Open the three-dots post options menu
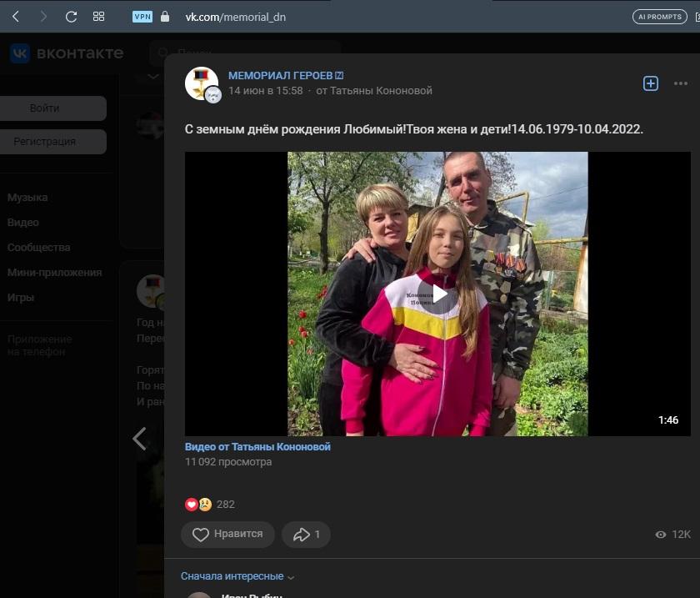700x598 pixels. [x=680, y=83]
